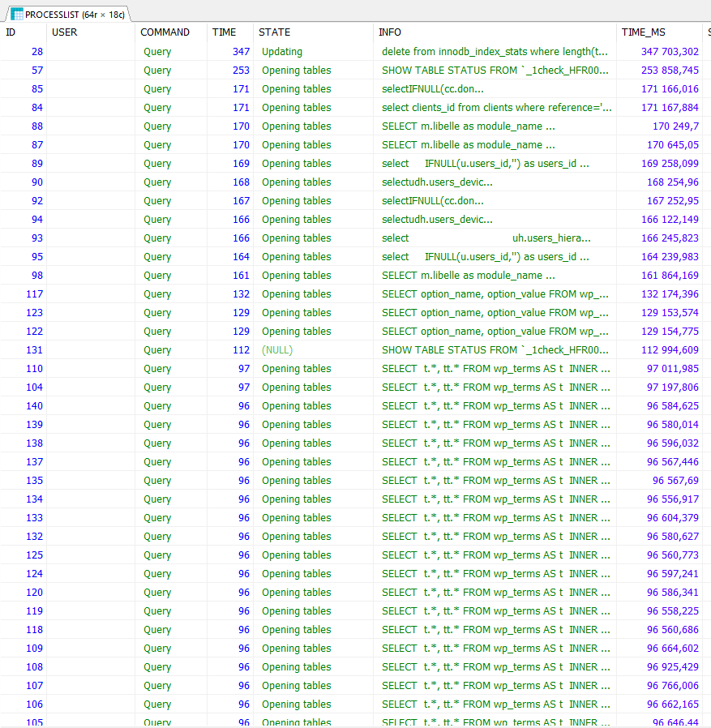Click the INFO column header
This screenshot has width=711, height=728.
[390, 32]
